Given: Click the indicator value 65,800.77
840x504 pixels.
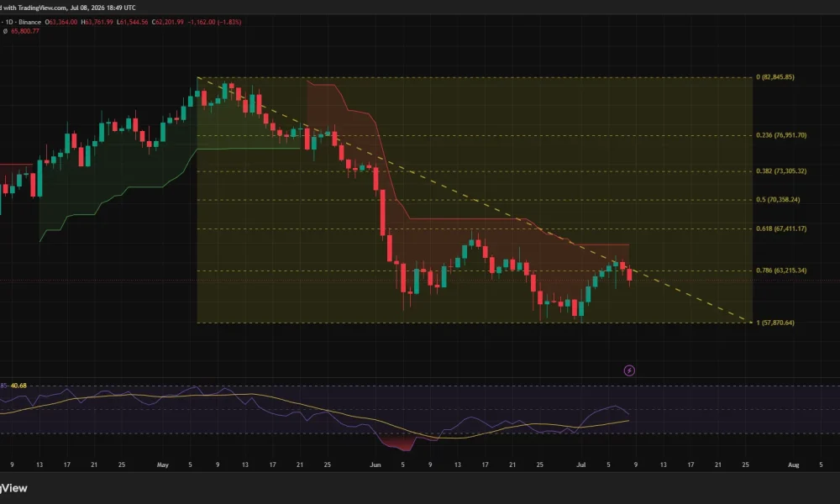Looking at the screenshot, I should 25,31.
